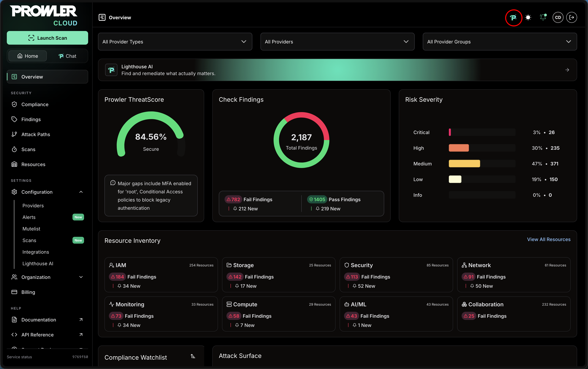Open the Compliance shield icon

click(14, 104)
